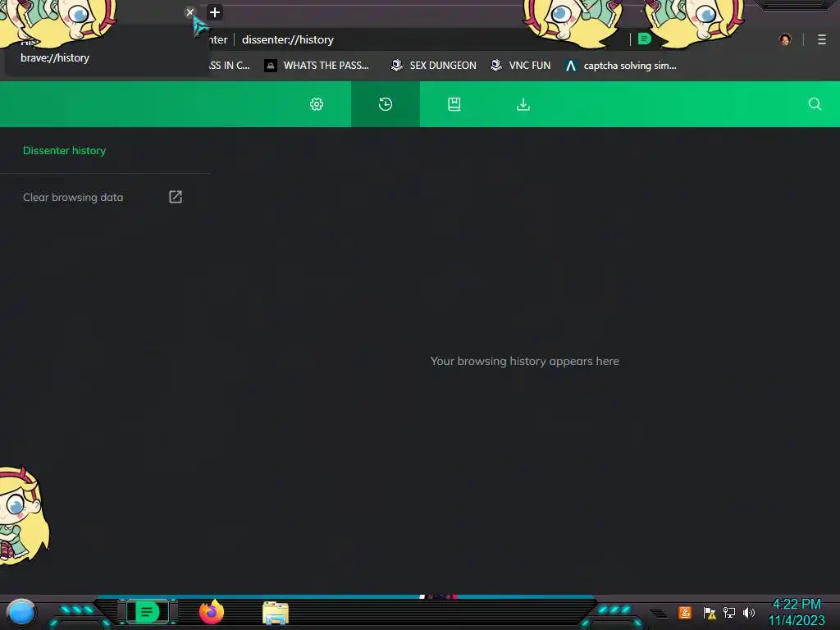
Task: Open the Settings gear tab in green bar
Action: pyautogui.click(x=317, y=104)
